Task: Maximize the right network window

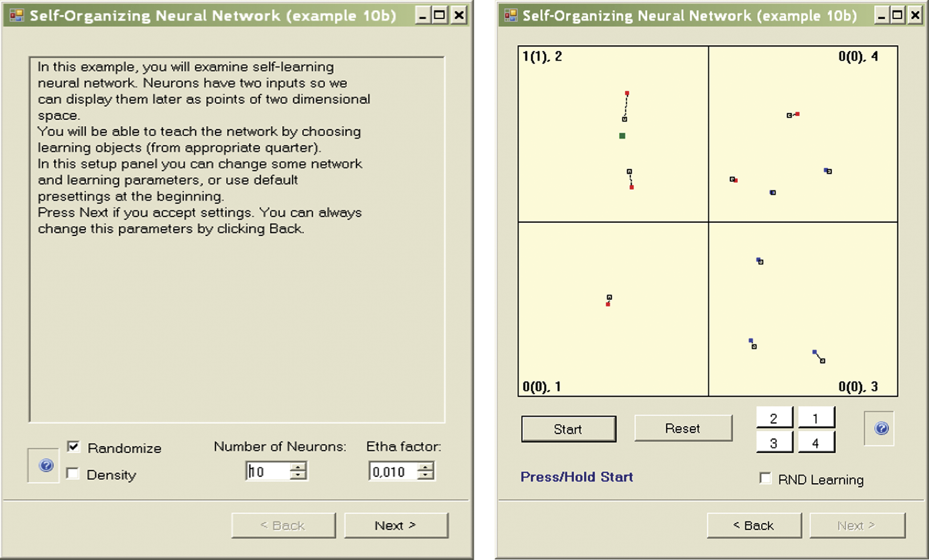Action: click(x=897, y=17)
